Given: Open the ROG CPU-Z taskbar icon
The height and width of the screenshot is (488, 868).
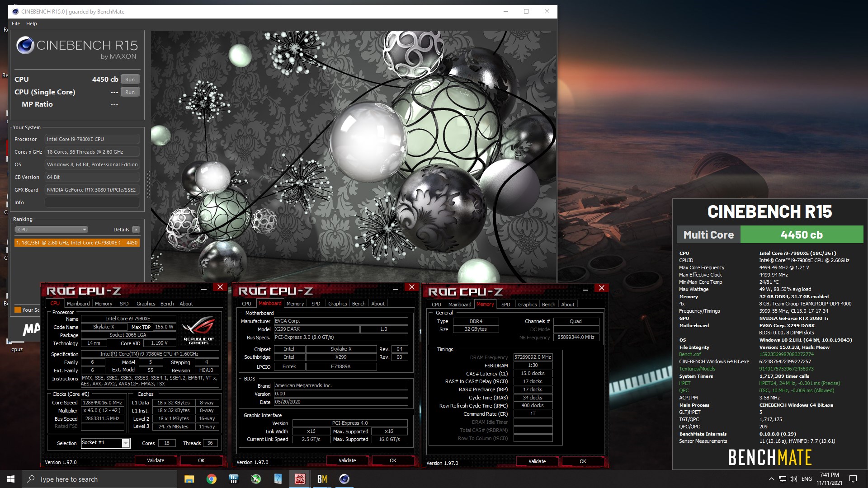Looking at the screenshot, I should click(x=300, y=479).
